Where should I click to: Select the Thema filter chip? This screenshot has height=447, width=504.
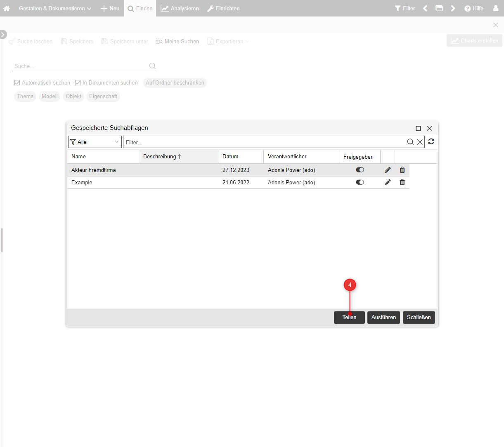[x=25, y=96]
